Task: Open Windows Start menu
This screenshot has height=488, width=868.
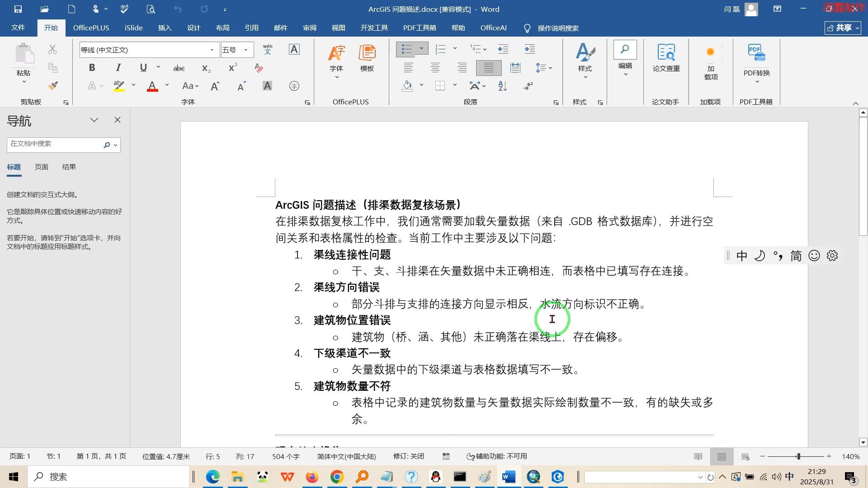Action: pyautogui.click(x=14, y=477)
